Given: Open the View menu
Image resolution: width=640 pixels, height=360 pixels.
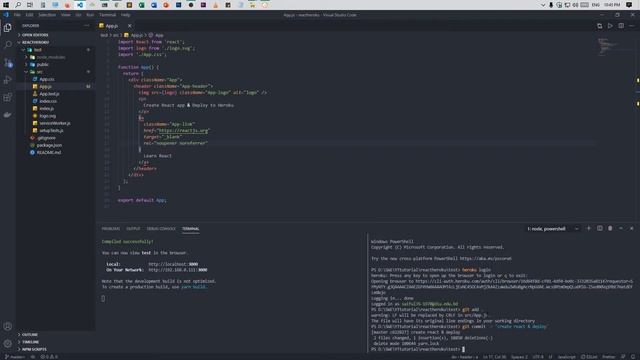Looking at the screenshot, I should pos(65,15).
